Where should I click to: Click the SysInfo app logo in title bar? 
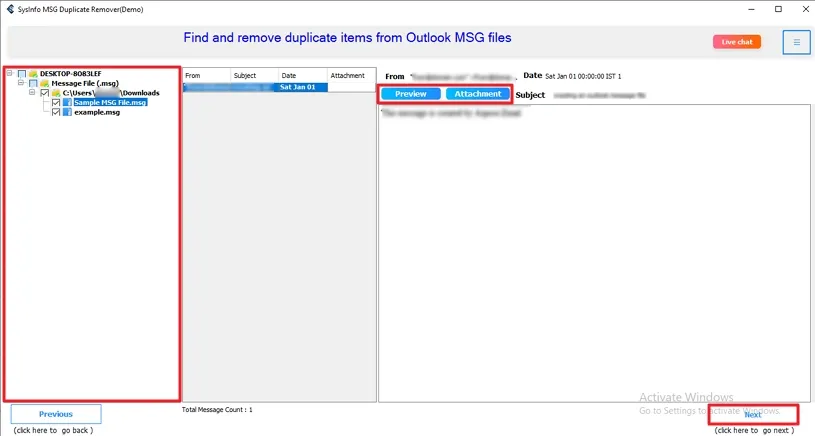(10, 9)
